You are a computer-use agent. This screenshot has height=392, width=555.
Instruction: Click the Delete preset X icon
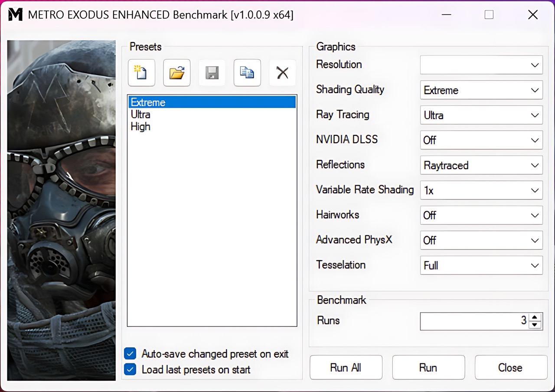282,73
